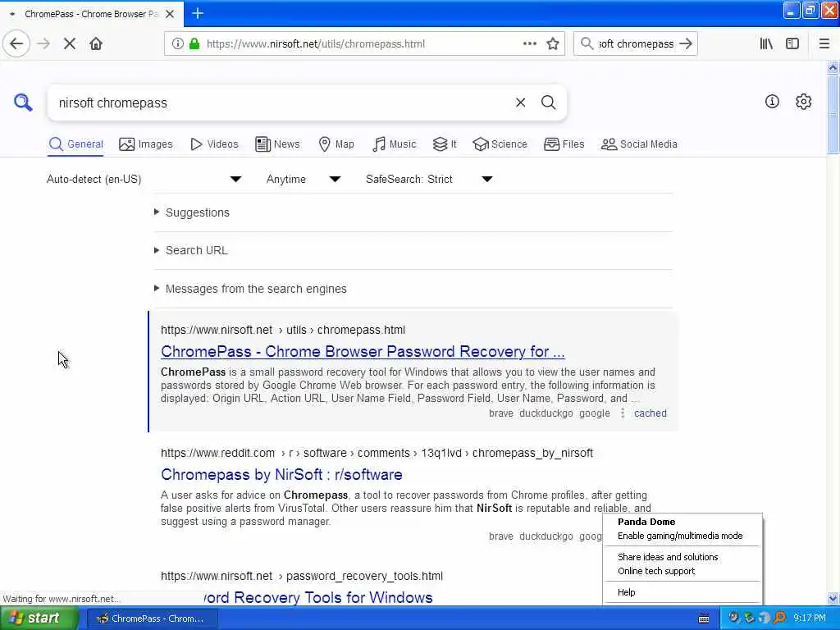The image size is (840, 630).
Task: Open ChromePass Password Recovery result link
Action: (362, 351)
